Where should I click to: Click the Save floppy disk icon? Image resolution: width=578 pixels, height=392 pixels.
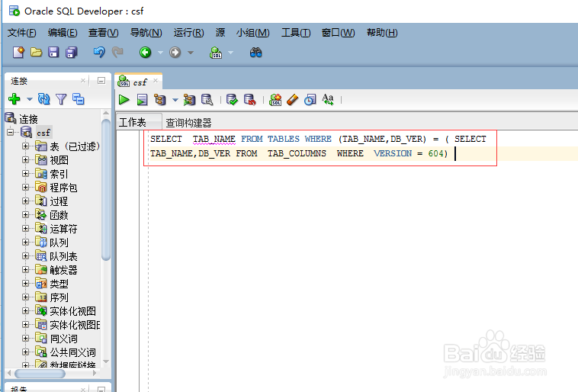[x=53, y=53]
